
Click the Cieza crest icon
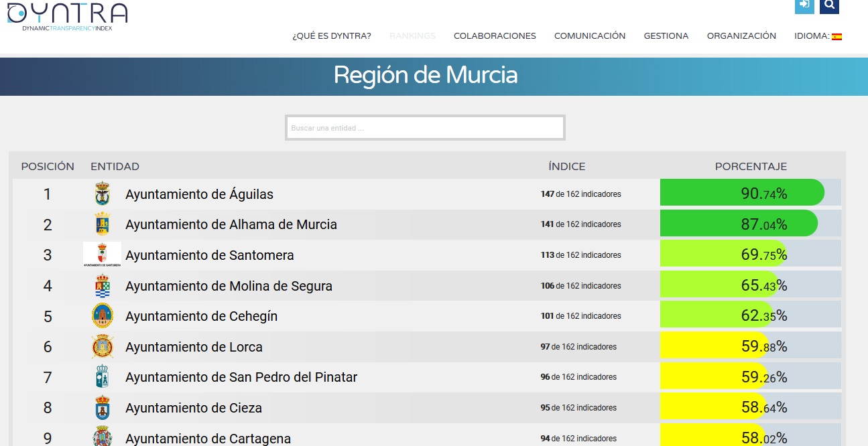click(102, 408)
